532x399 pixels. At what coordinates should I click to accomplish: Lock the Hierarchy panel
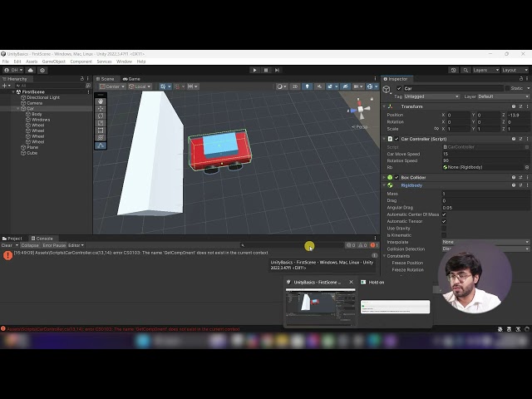81,79
